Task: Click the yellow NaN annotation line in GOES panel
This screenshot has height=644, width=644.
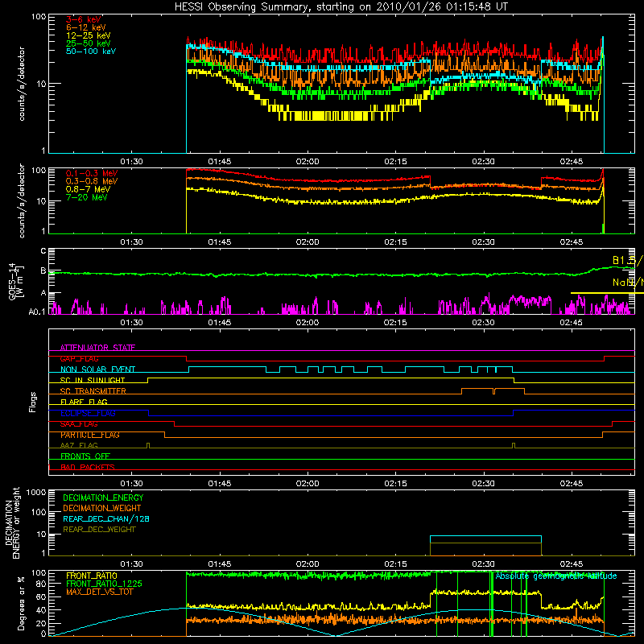Action: [x=607, y=293]
